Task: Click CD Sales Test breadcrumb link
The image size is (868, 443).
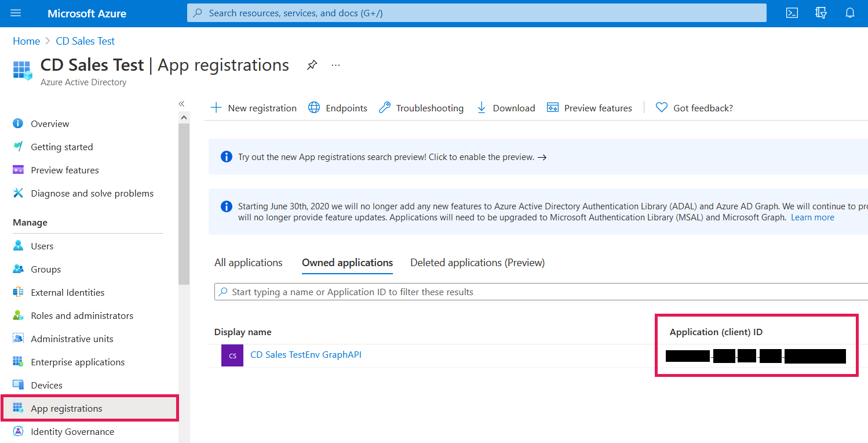Action: [x=85, y=41]
